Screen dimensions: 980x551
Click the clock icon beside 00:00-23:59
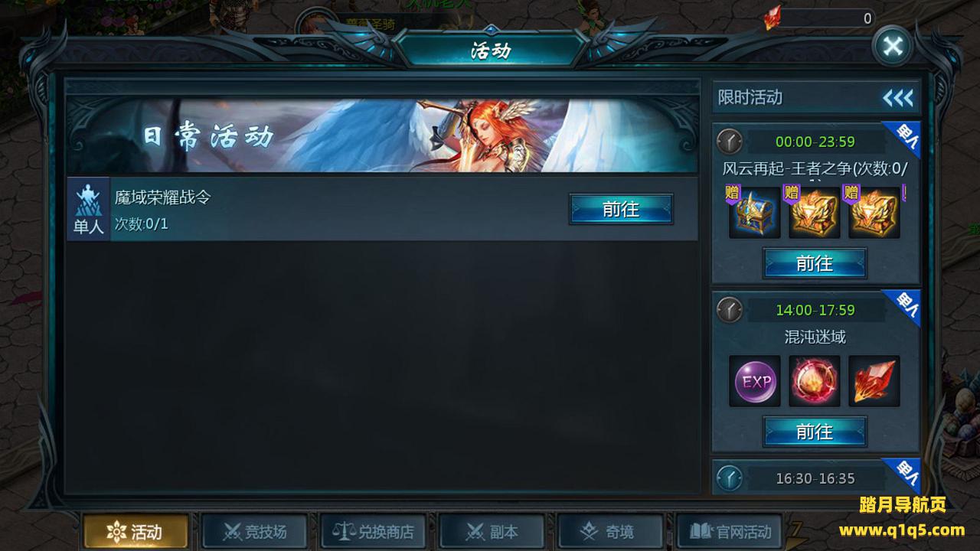coord(730,142)
